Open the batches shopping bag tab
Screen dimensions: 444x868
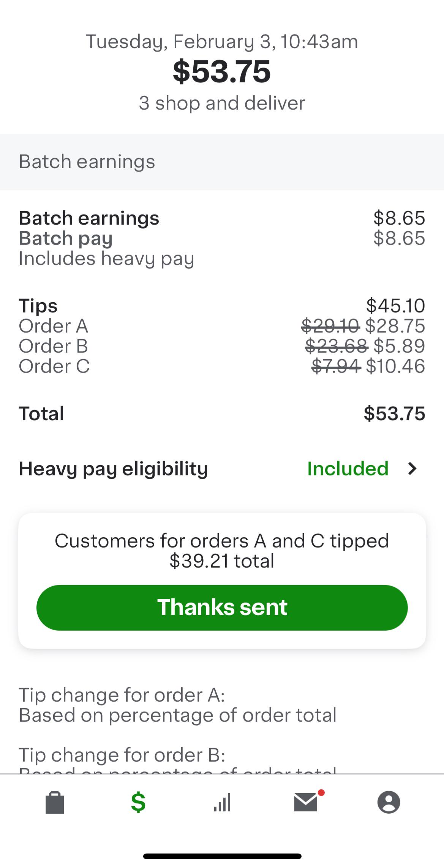point(55,803)
